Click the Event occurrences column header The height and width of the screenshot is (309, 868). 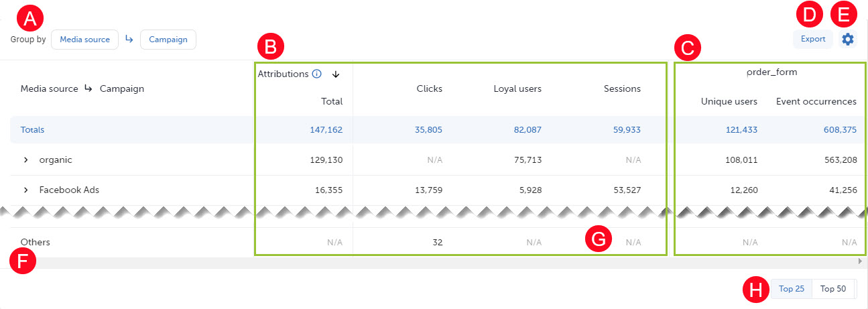click(x=816, y=102)
